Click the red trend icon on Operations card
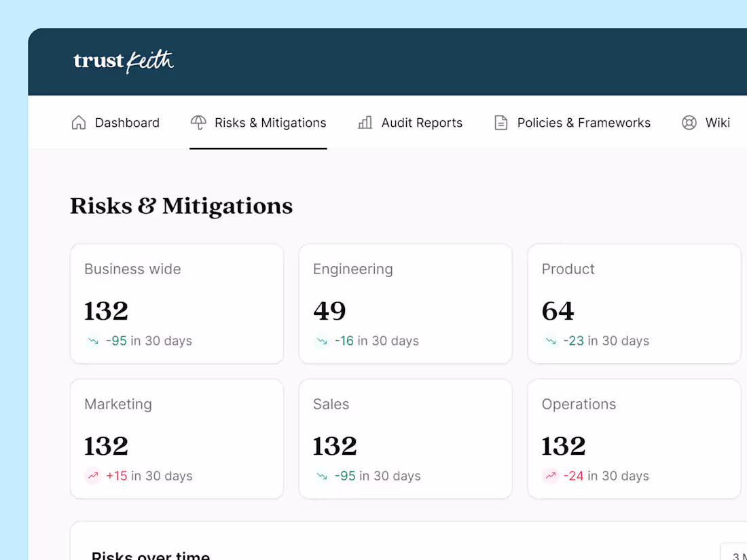This screenshot has width=747, height=560. (550, 477)
